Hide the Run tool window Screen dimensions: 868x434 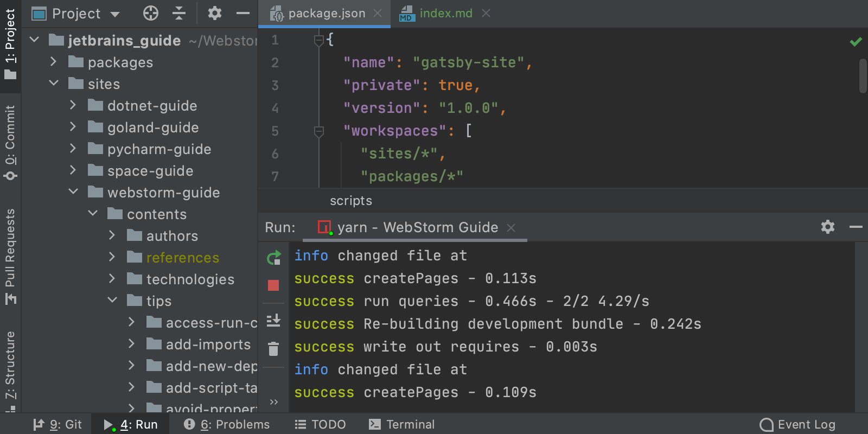[856, 227]
